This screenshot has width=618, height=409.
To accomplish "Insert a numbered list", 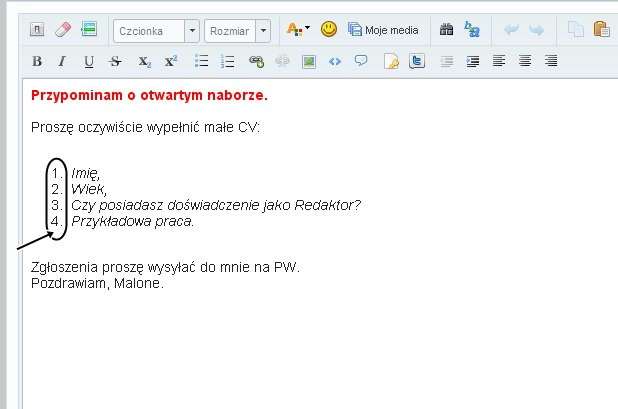I will point(227,61).
